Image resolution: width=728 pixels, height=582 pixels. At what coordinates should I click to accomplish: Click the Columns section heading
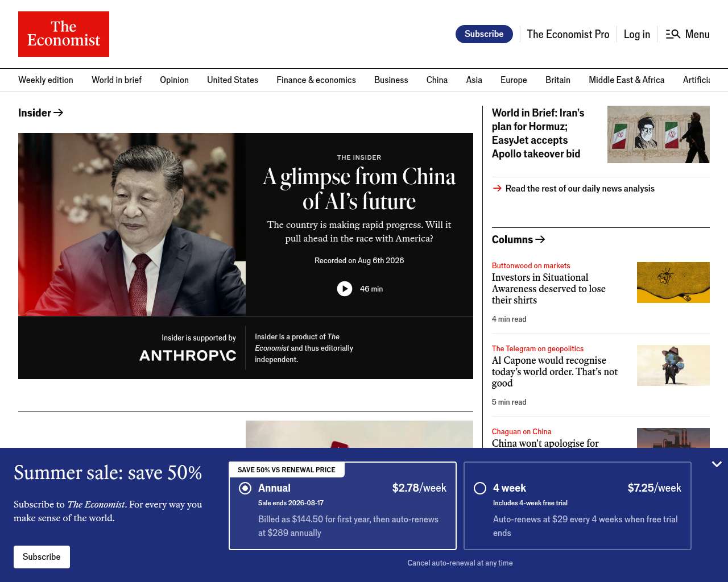point(512,239)
